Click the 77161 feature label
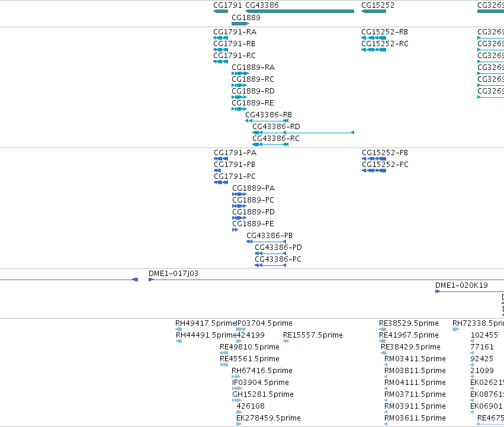 pos(482,347)
